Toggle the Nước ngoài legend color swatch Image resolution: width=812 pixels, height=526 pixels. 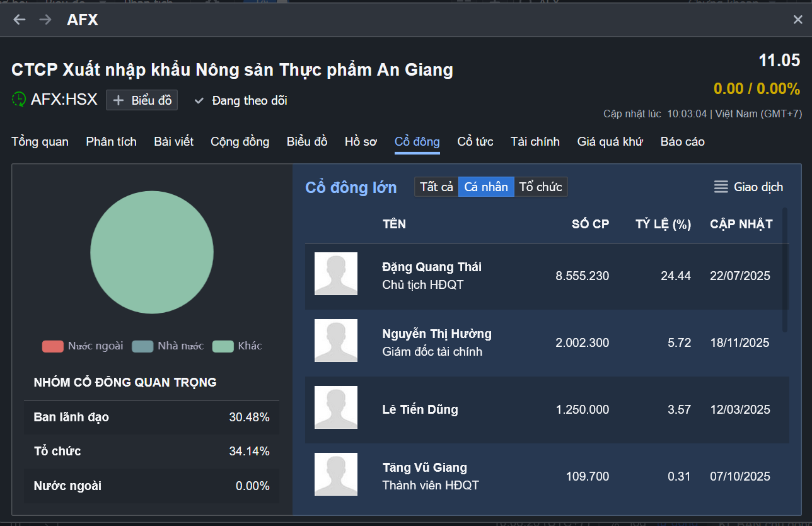(53, 346)
